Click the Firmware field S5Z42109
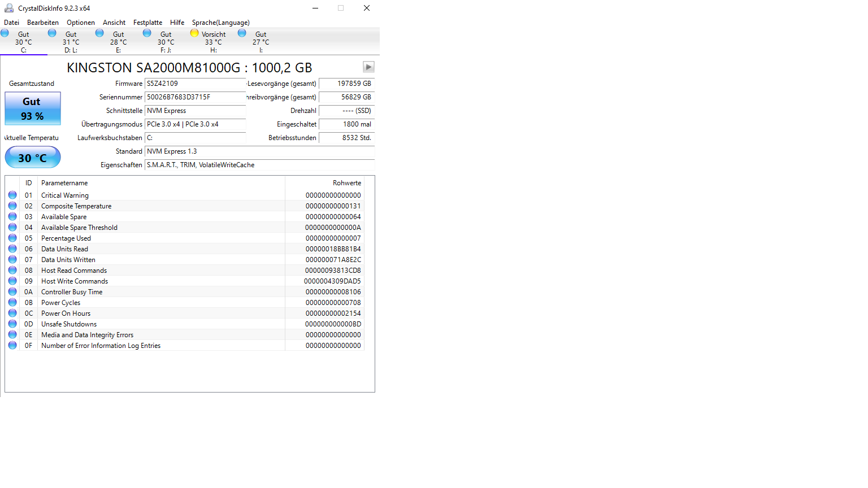The width and height of the screenshot is (868, 488). (x=196, y=84)
